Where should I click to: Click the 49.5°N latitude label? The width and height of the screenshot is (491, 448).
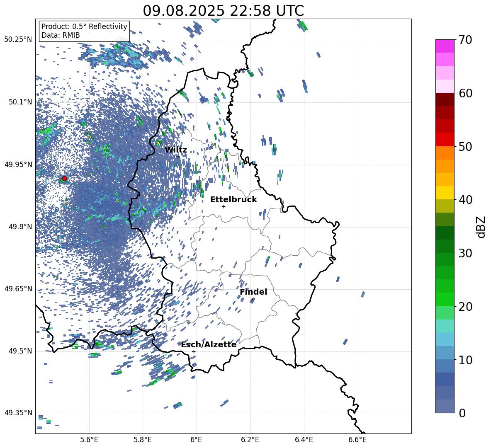point(20,351)
